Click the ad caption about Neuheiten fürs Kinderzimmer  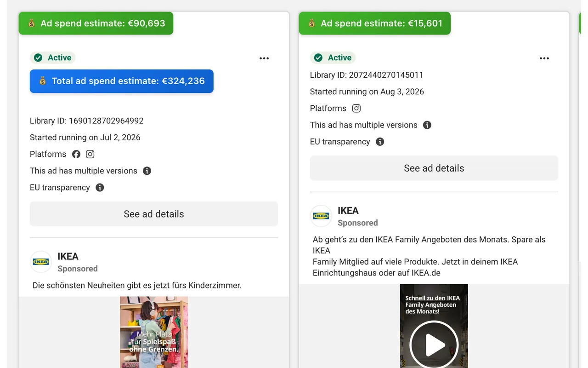[137, 285]
